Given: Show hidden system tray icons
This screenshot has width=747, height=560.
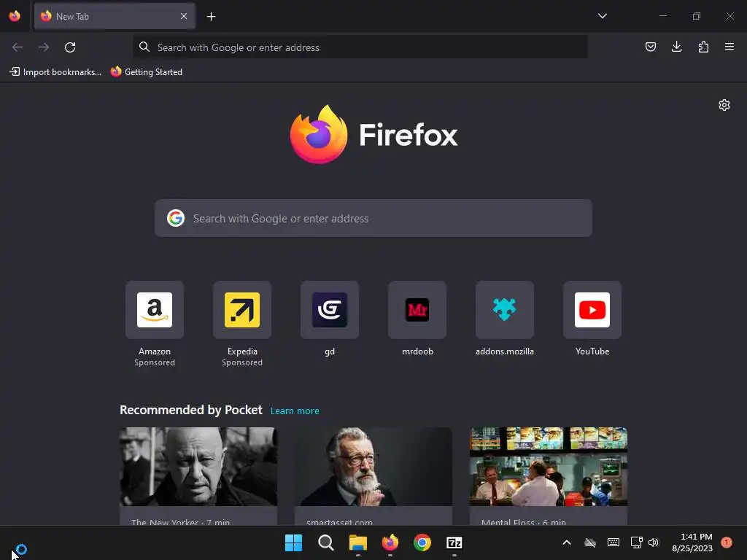Looking at the screenshot, I should point(566,542).
